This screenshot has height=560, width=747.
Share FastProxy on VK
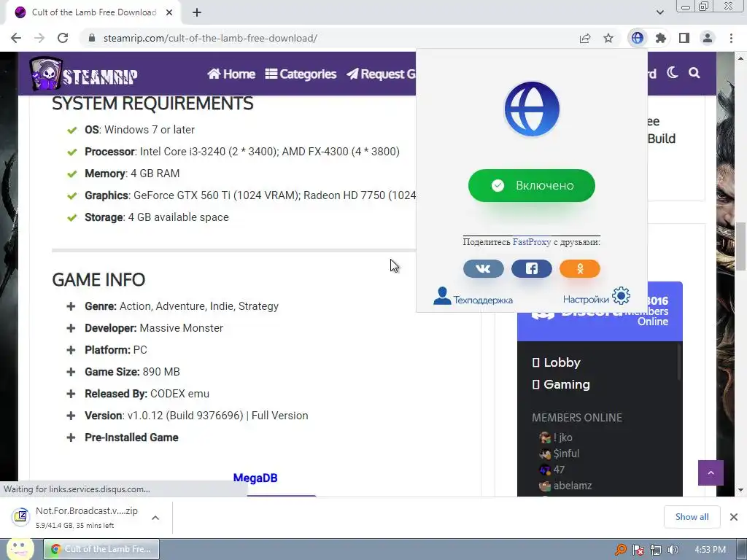click(484, 268)
